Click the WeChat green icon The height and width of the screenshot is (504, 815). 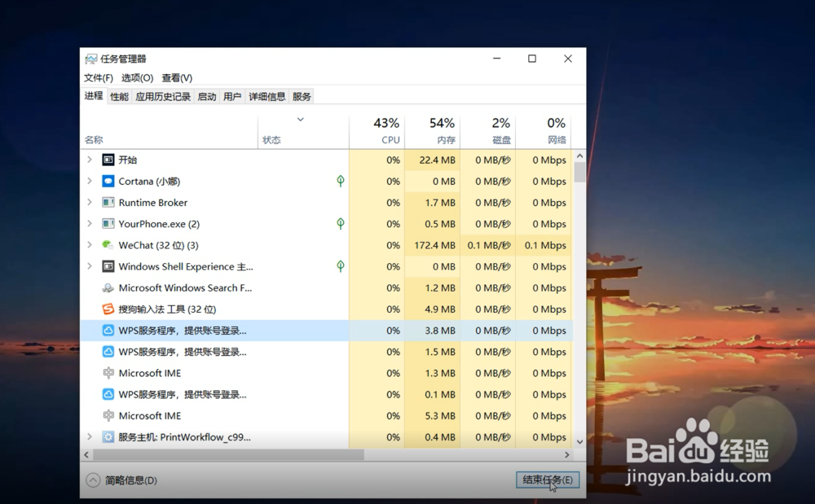tap(107, 245)
